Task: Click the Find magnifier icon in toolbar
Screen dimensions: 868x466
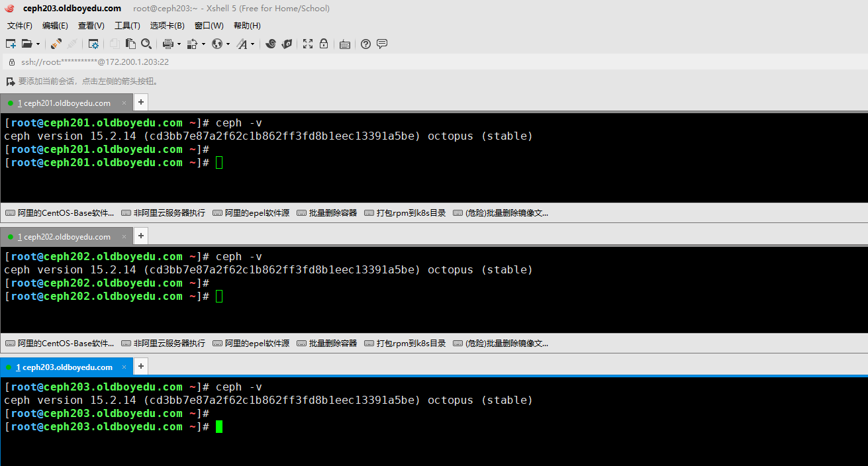Action: (x=146, y=44)
